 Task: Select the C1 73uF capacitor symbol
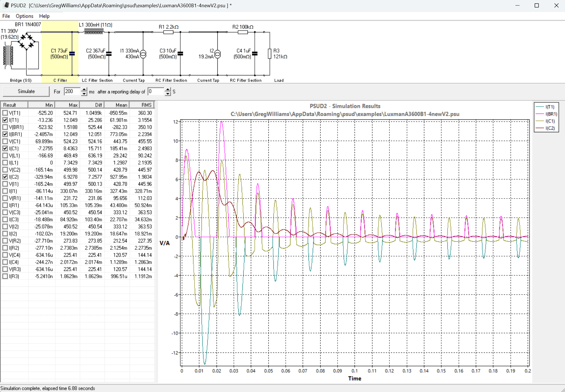(x=72, y=53)
